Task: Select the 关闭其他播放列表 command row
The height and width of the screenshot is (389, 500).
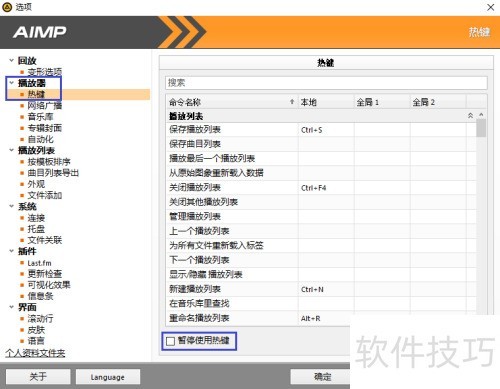Action: (321, 202)
